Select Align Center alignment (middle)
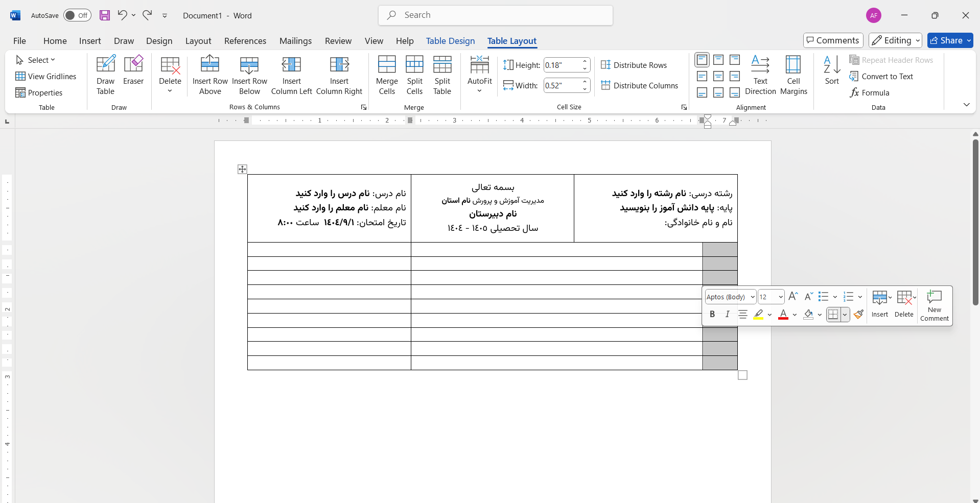 pyautogui.click(x=718, y=77)
